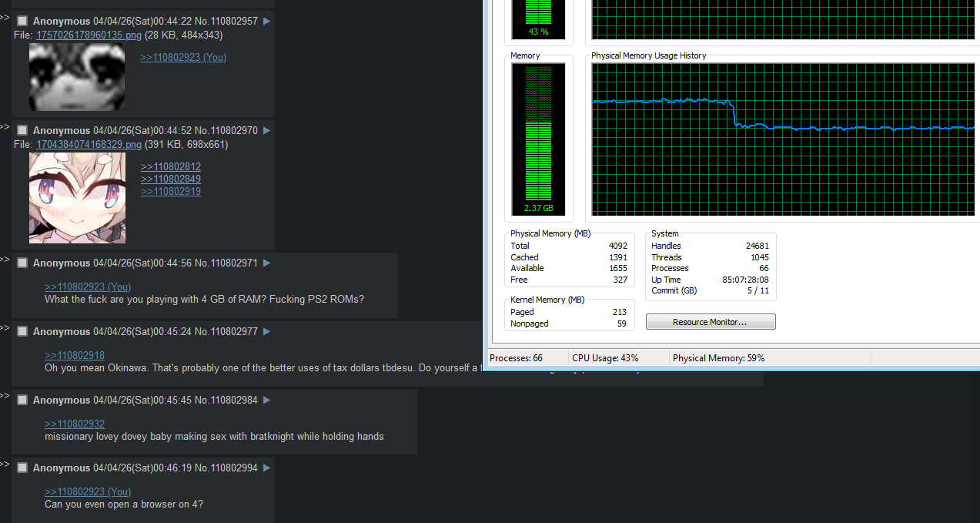Tick checkbox on post No.110802984
The width and height of the screenshot is (980, 523).
tap(22, 400)
